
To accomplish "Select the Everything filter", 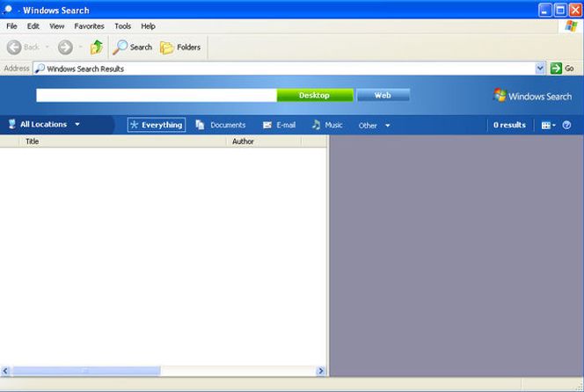I will (157, 125).
